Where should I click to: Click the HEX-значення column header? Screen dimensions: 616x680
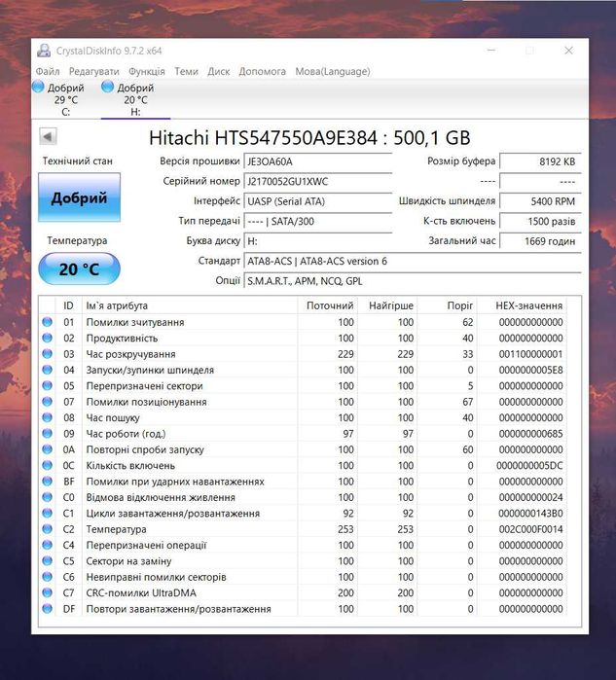(x=523, y=305)
